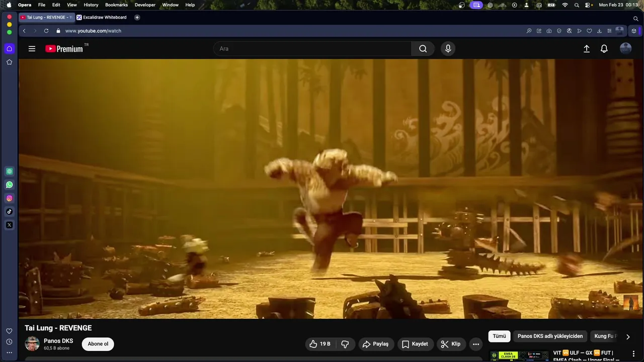Screen dimensions: 644x362
Task: Open the YouTube hamburger guide menu
Action: [x=32, y=49]
